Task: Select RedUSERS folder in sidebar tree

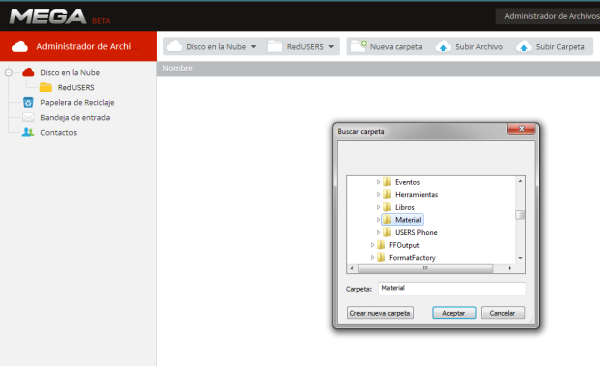Action: point(76,87)
